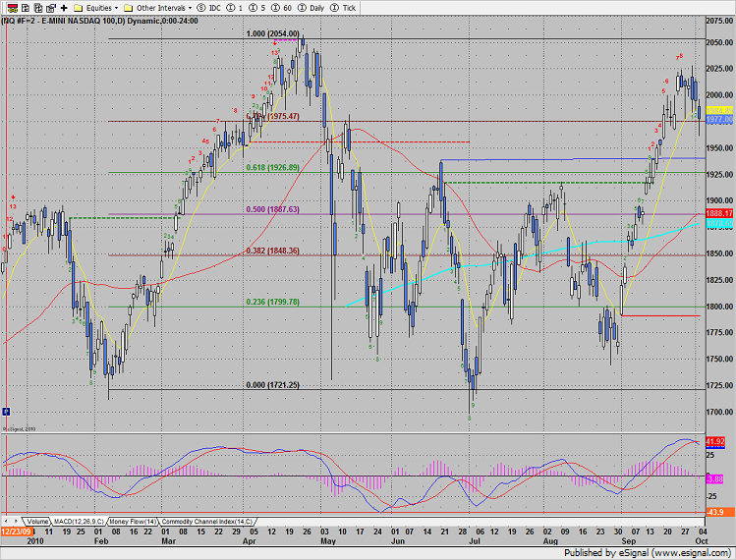Switch to the 5-minute interval
Viewport: 736px width, 560px height.
(x=256, y=8)
